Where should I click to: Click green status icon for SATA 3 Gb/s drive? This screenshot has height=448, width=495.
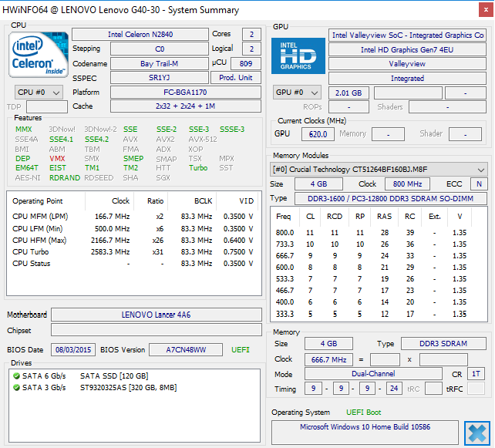click(16, 387)
